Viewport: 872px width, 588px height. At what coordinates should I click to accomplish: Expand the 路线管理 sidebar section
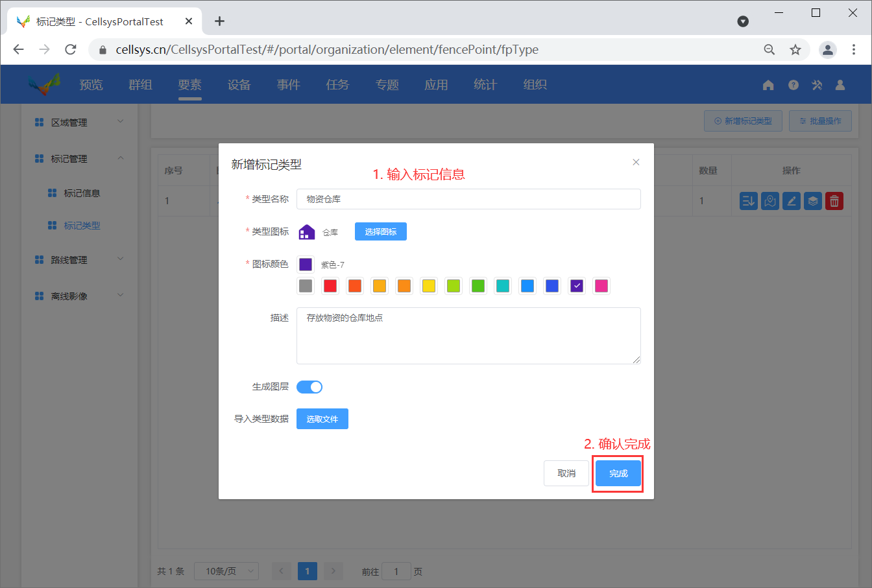79,259
